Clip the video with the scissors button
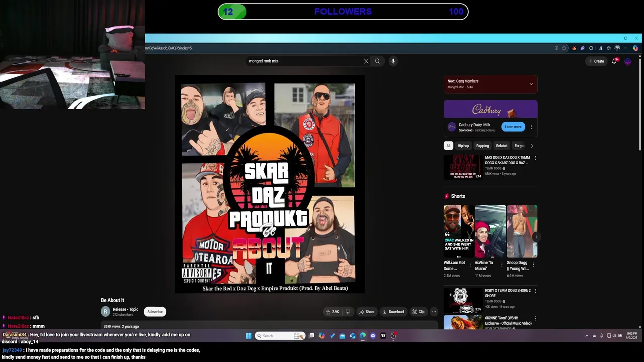Image resolution: width=644 pixels, height=362 pixels. [418, 312]
